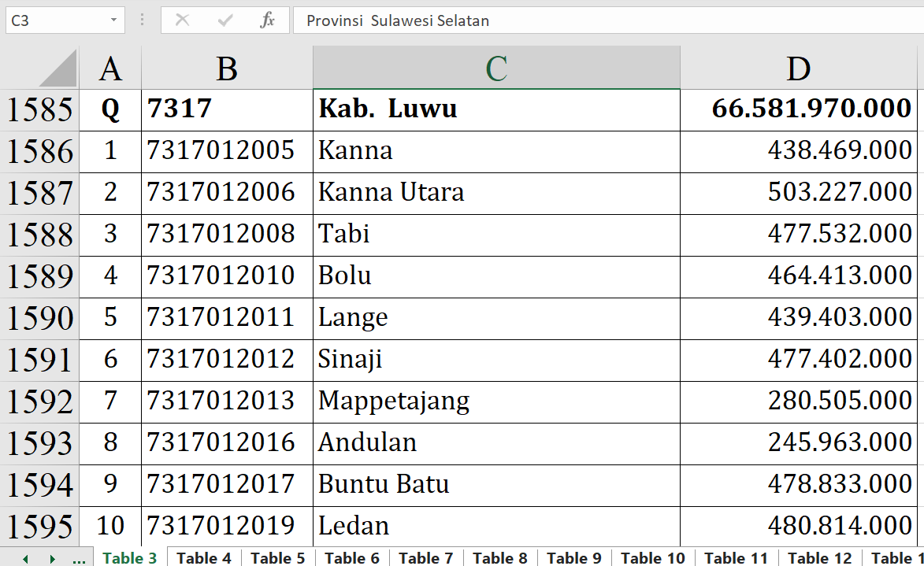Image resolution: width=924 pixels, height=566 pixels.
Task: Click the Cancel (X) icon in formula bar
Action: [182, 20]
